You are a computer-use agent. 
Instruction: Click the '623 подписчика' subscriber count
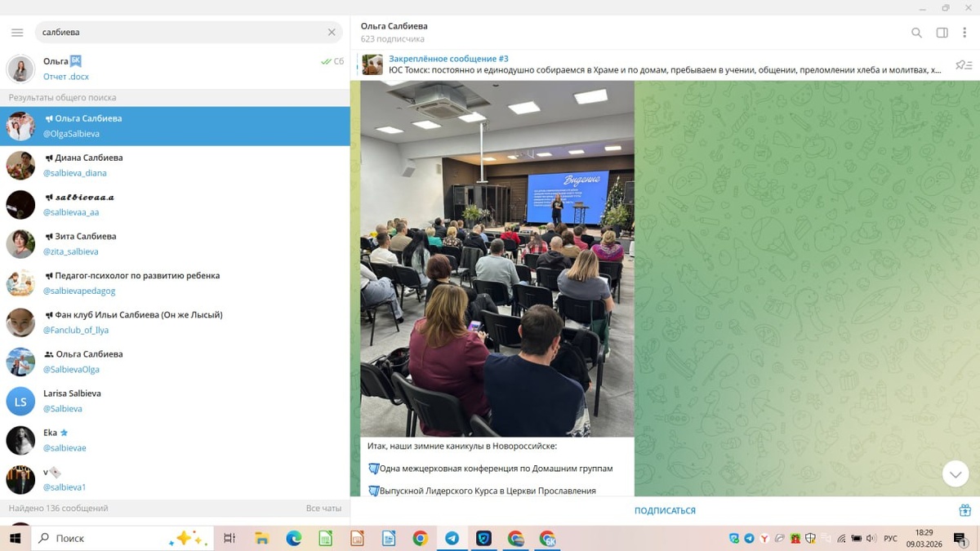tap(393, 39)
